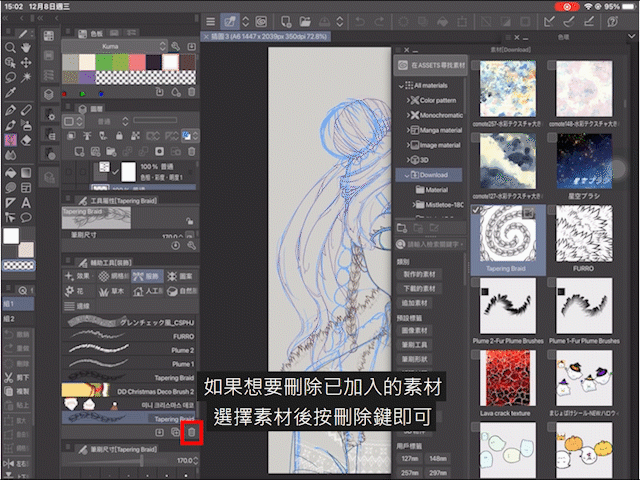The width and height of the screenshot is (640, 480).
Task: Open the Kuma color set dropdown
Action: (114, 46)
